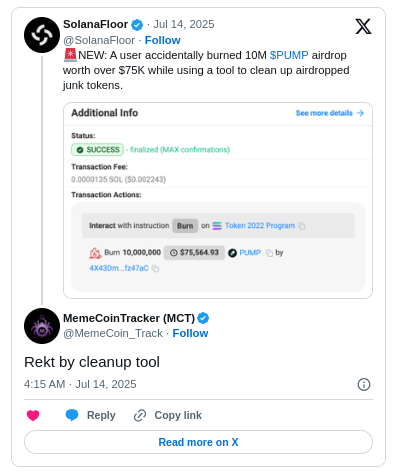This screenshot has height=473, width=396.
Task: Click the blue reply bubble icon
Action: [72, 415]
